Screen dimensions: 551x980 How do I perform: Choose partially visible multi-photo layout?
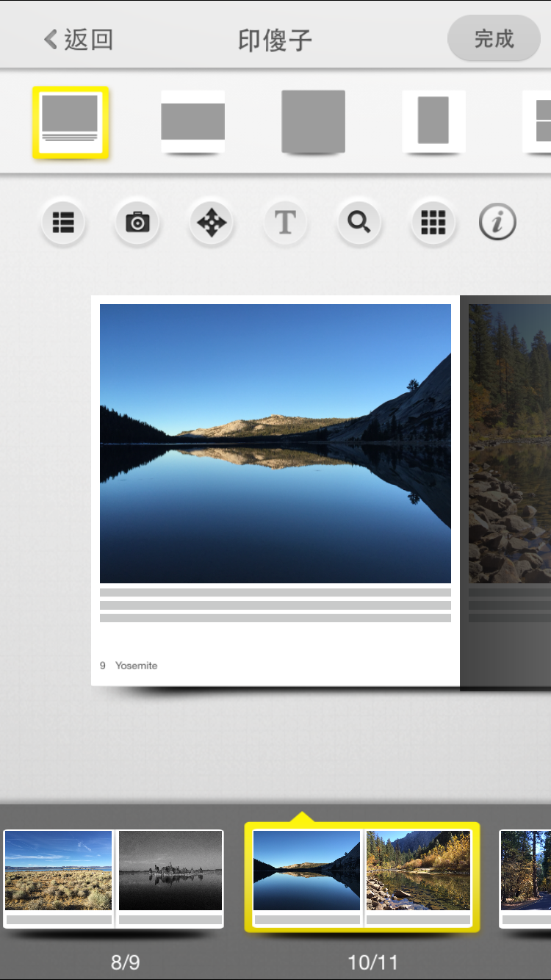point(538,122)
